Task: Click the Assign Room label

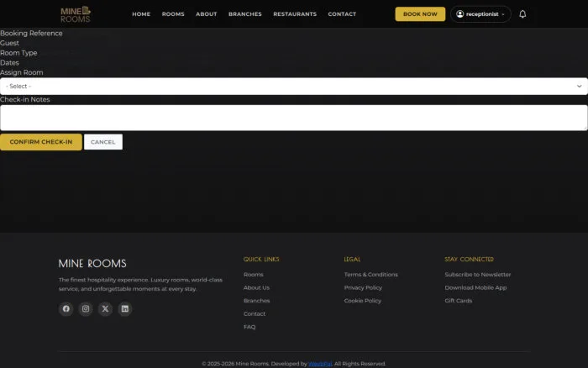Action: coord(21,72)
